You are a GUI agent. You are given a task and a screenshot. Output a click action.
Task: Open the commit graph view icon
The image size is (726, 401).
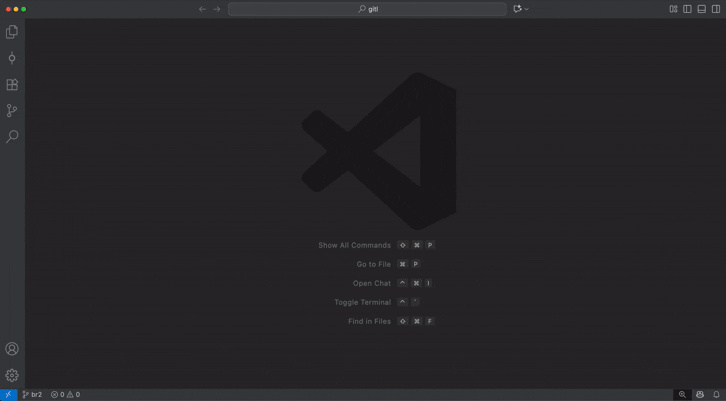[12, 58]
